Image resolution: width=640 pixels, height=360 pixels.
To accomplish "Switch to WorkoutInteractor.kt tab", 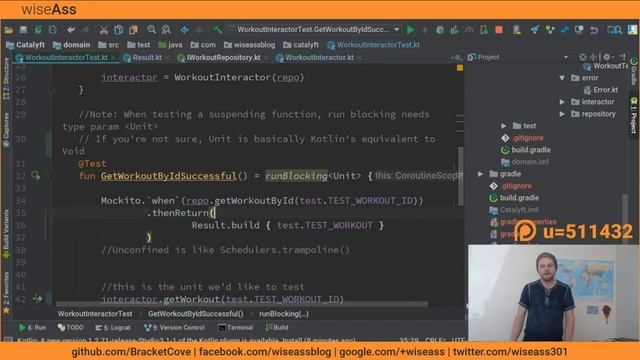I will tap(319, 58).
